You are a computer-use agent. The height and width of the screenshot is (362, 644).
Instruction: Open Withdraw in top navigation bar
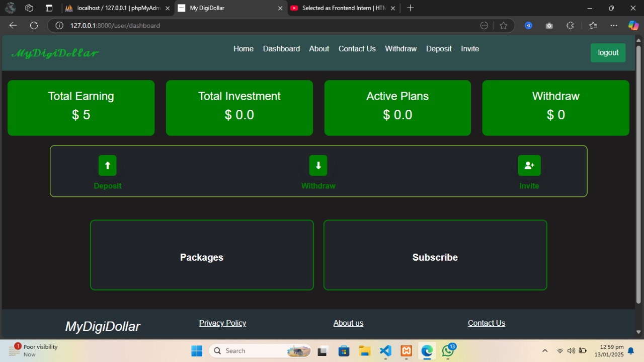[401, 49]
